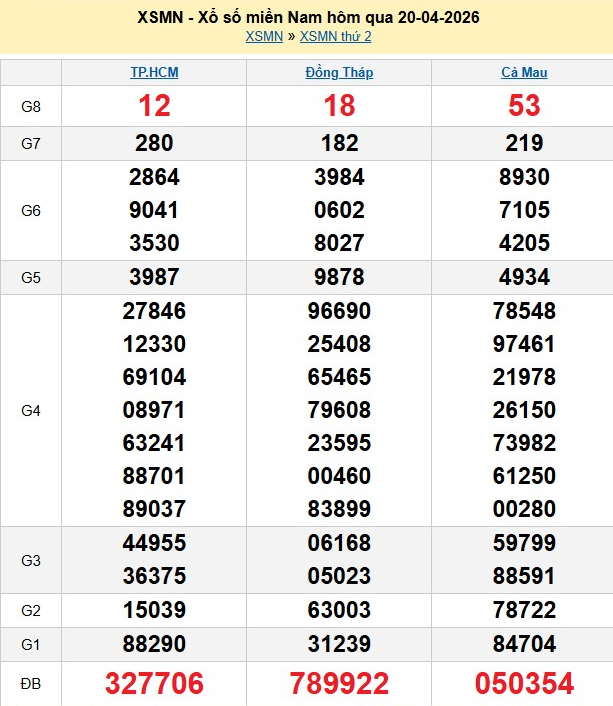This screenshot has width=613, height=706.
Task: Select TP.HCM special prize number 327706
Action: click(154, 683)
